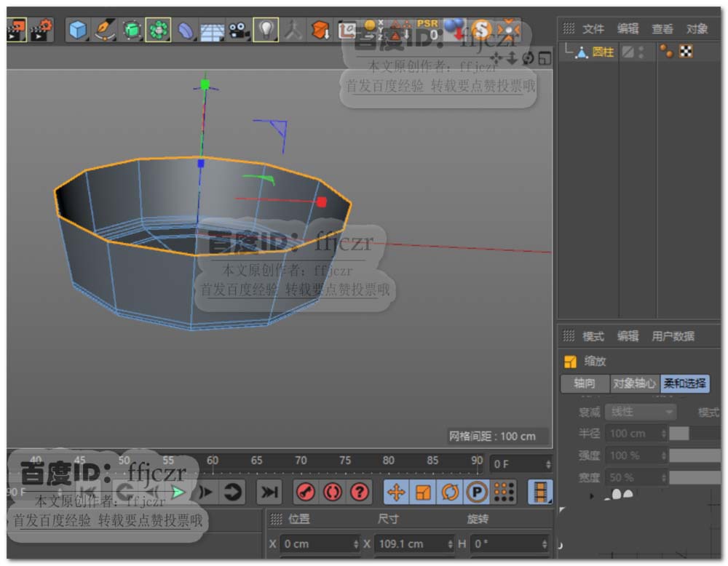The image size is (728, 566).
Task: Open the 模式 menu in Attribute Manager
Action: tap(593, 336)
